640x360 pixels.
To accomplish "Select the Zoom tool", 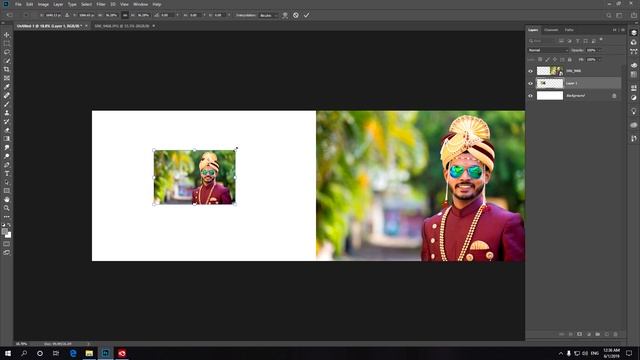I will click(7, 208).
